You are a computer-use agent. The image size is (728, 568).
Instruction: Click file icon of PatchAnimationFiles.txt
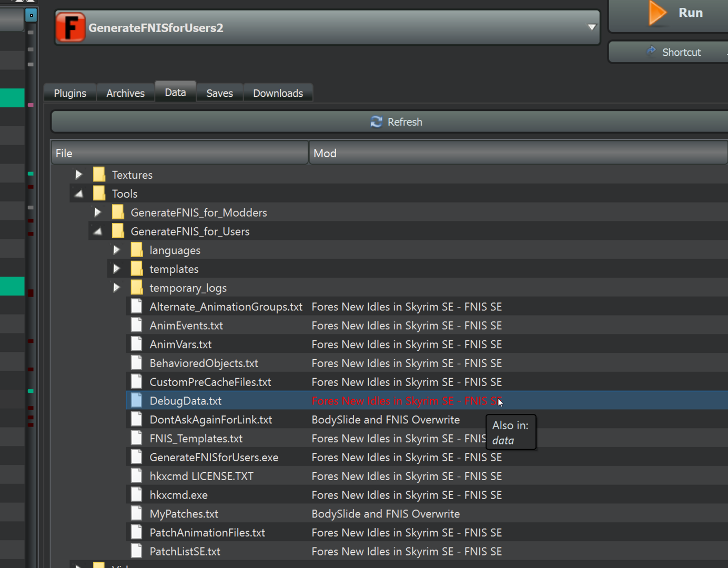[137, 532]
